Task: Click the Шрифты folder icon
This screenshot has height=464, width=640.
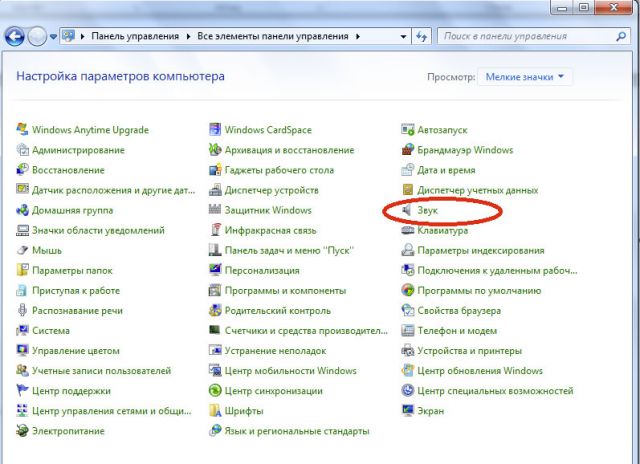Action: (x=215, y=411)
